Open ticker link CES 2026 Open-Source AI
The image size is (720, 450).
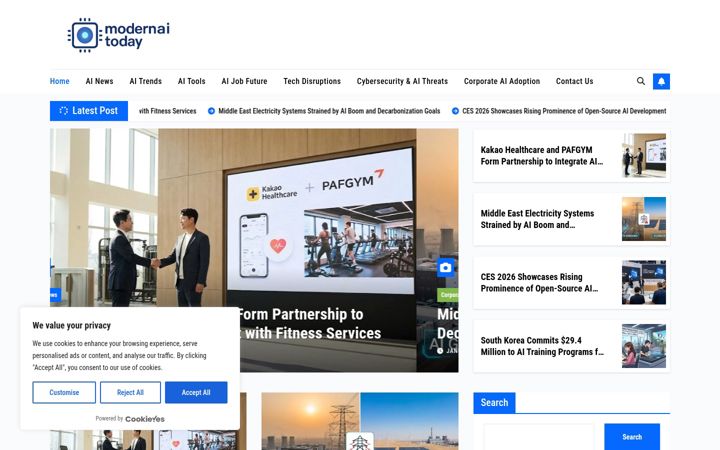(x=564, y=111)
